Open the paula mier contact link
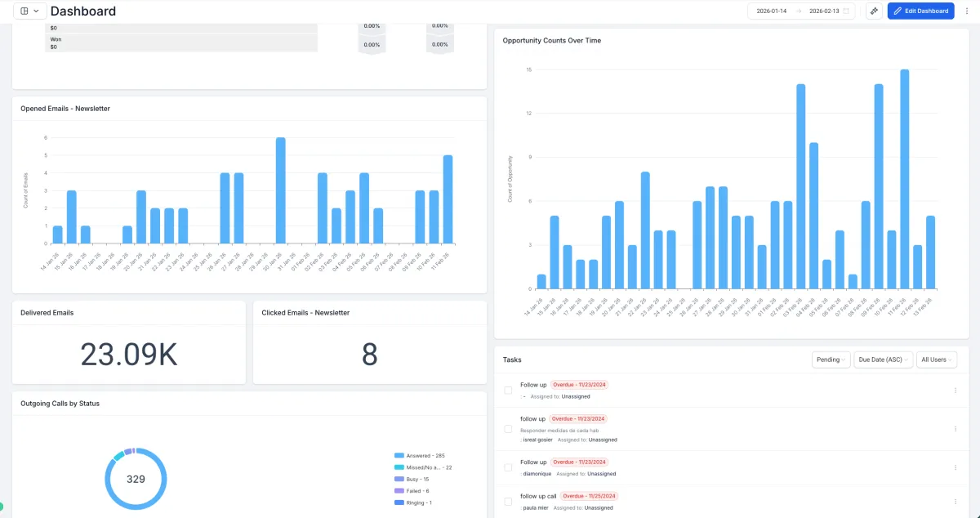This screenshot has width=980, height=518. (x=535, y=507)
